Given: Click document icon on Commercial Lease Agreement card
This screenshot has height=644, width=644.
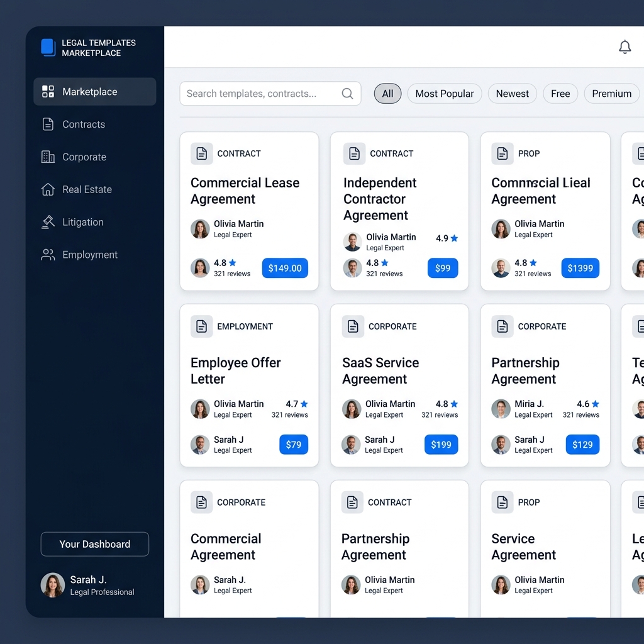Looking at the screenshot, I should coord(202,153).
